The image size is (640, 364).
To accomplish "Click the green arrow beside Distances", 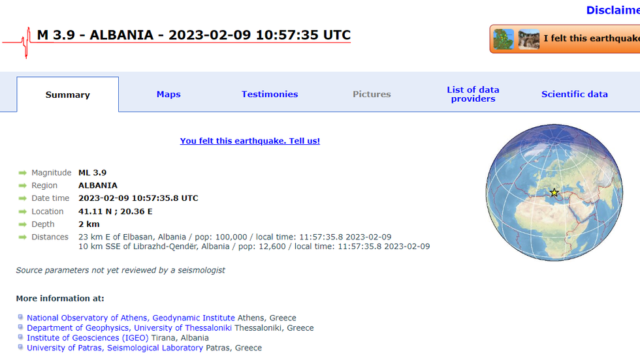I will coord(23,237).
